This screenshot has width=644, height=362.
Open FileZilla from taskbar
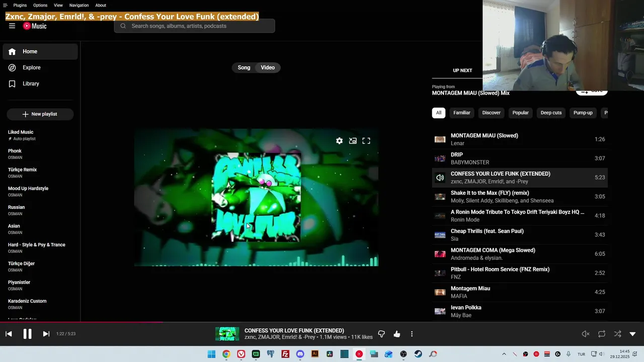[x=285, y=354]
